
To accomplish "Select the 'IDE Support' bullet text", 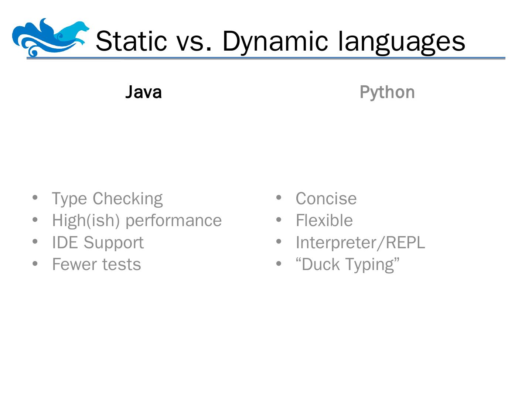I will (x=98, y=243).
